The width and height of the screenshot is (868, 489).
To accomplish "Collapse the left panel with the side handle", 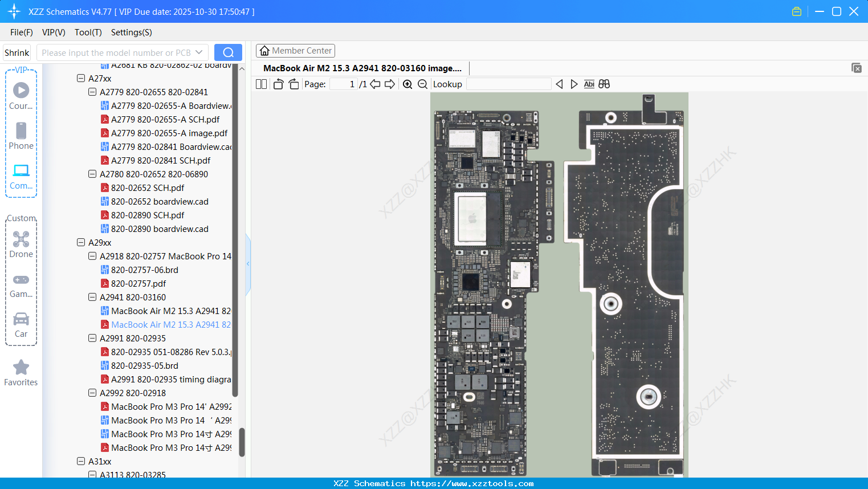I will tap(248, 264).
